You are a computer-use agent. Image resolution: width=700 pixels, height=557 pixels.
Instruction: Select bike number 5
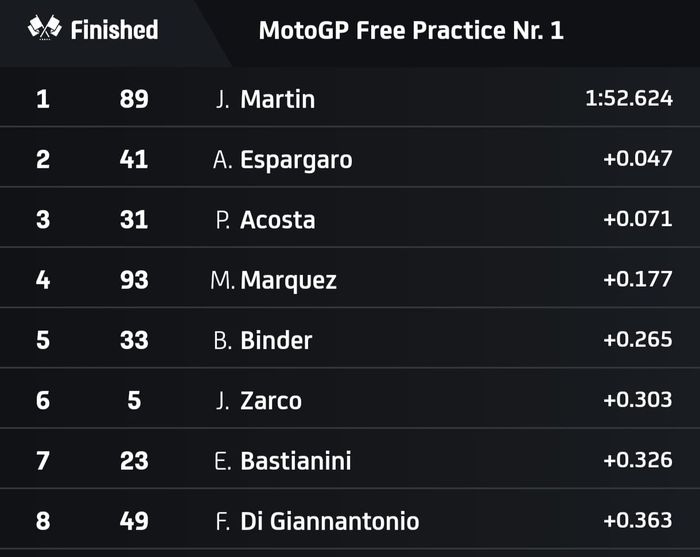pos(134,400)
